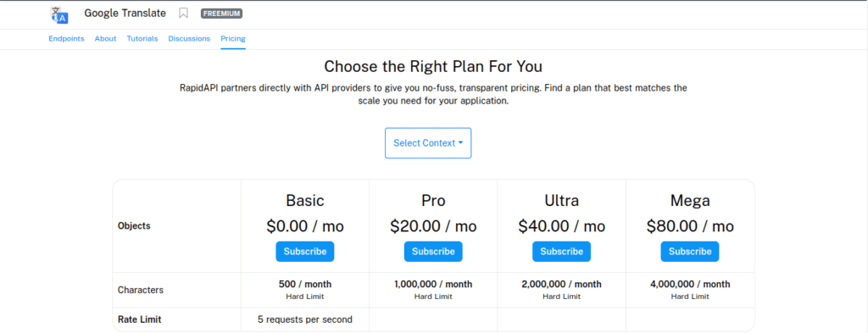Click the Rate Limit row label

[140, 319]
